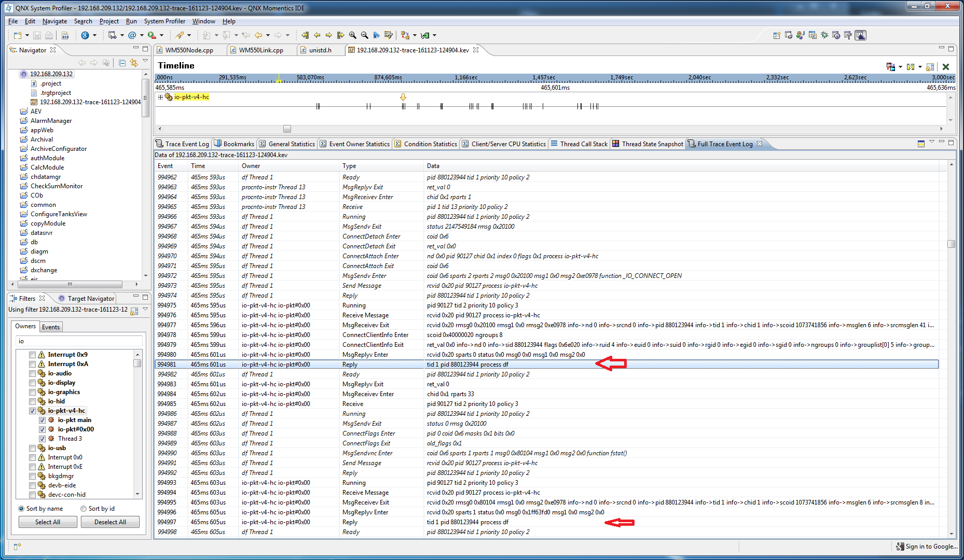
Task: Click the green X icon in Timeline
Action: 945,66
